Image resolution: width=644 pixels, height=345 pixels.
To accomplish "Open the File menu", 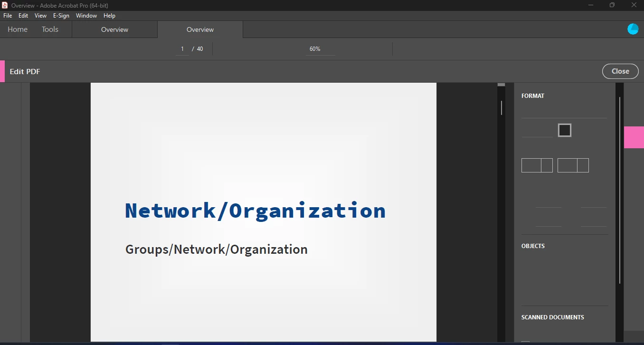I will coord(8,16).
